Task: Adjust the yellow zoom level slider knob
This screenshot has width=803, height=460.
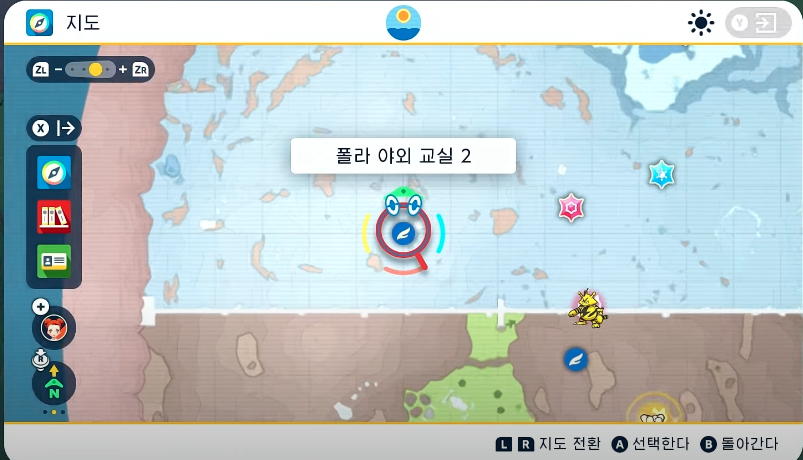Action: point(95,70)
